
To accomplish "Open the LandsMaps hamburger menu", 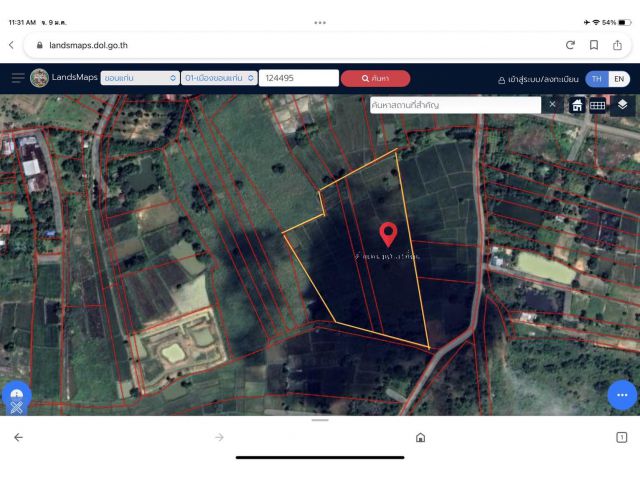I will point(18,78).
